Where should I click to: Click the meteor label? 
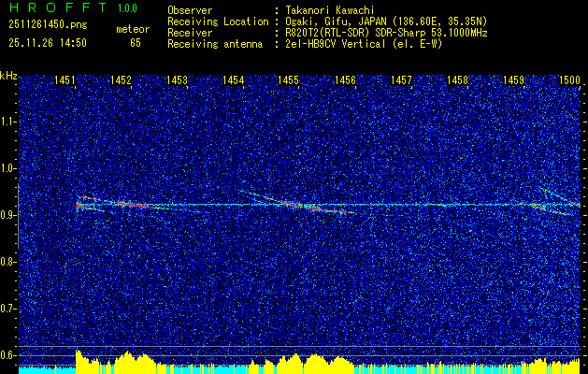click(133, 29)
